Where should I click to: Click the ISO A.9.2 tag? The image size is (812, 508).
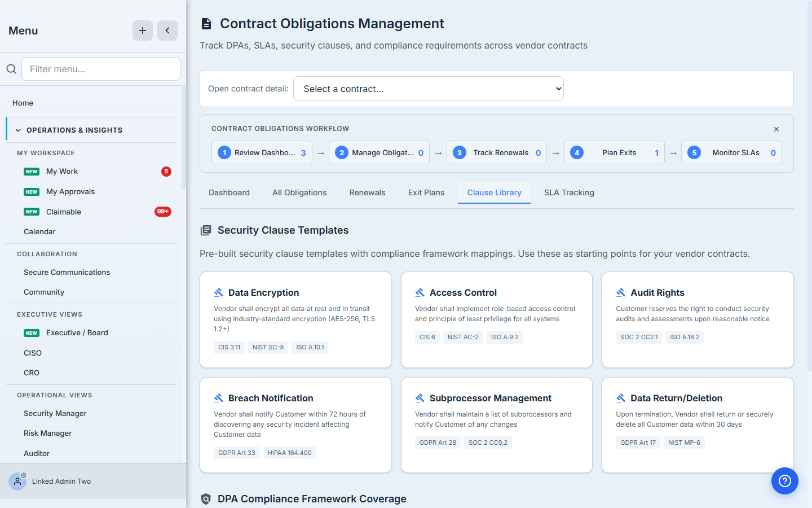[505, 337]
